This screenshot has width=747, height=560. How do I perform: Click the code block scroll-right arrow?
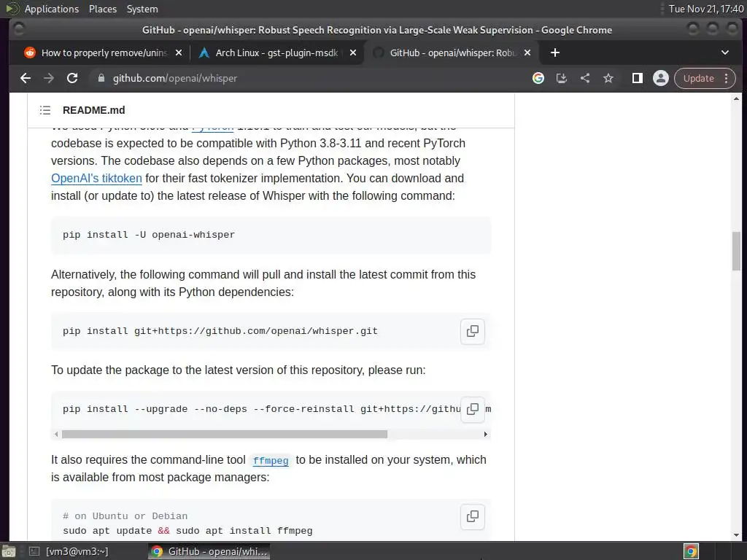pos(485,435)
